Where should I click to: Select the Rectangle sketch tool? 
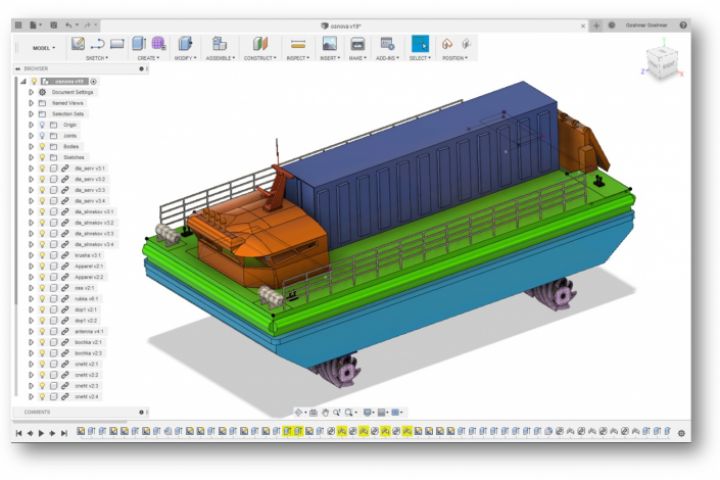pos(117,44)
